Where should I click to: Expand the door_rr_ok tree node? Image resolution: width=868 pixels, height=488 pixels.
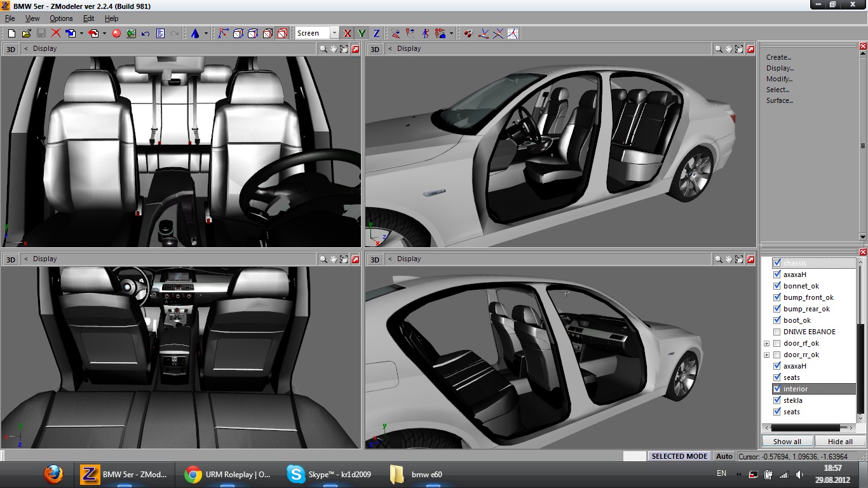click(766, 355)
